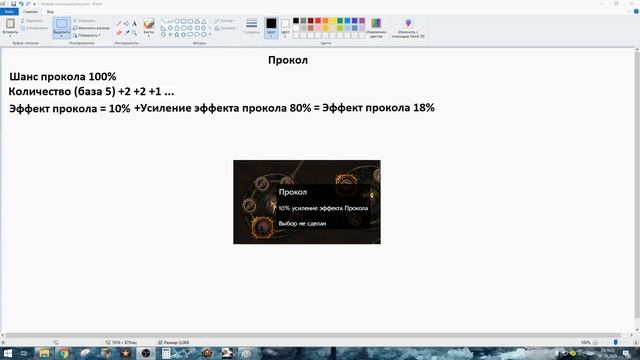
Task: Select the Magnifier tool
Action: click(x=134, y=33)
